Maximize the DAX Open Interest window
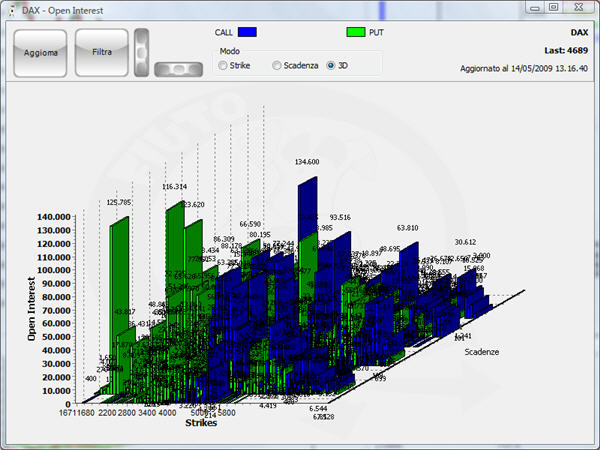Image resolution: width=600 pixels, height=450 pixels. point(552,7)
